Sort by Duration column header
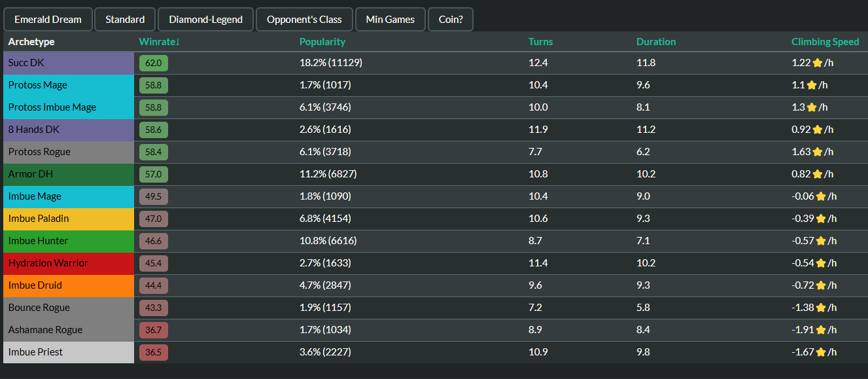Image resolution: width=868 pixels, height=379 pixels. pos(656,42)
